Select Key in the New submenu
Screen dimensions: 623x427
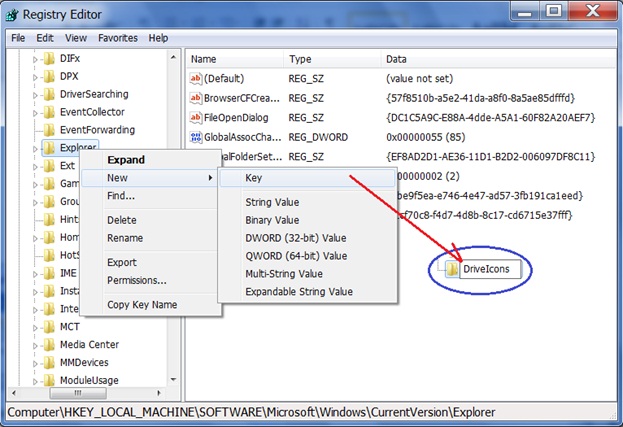click(x=307, y=178)
